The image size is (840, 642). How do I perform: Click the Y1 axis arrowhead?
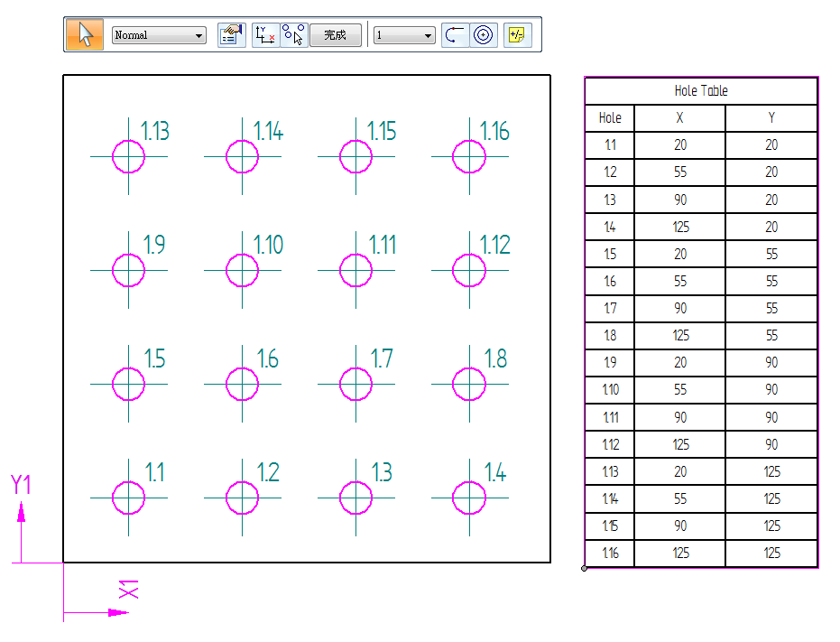click(x=22, y=512)
